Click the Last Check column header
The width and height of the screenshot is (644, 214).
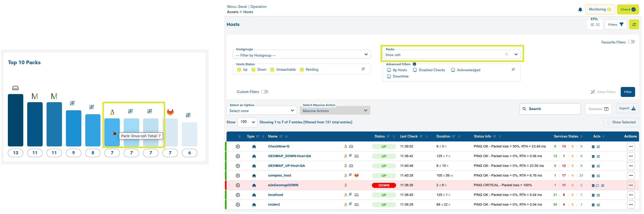pos(409,136)
